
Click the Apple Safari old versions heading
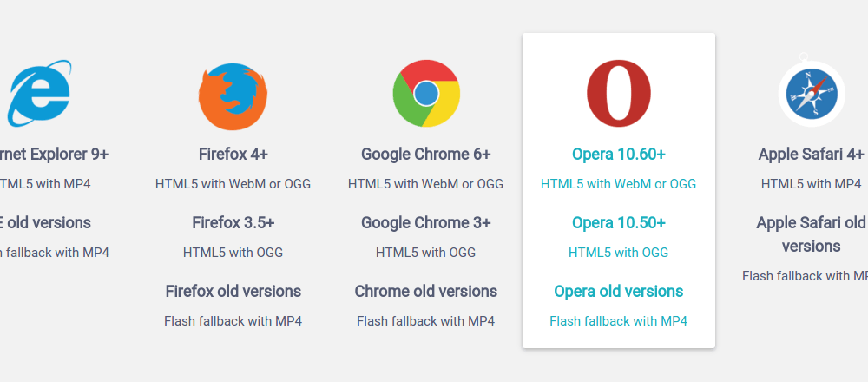(x=812, y=234)
